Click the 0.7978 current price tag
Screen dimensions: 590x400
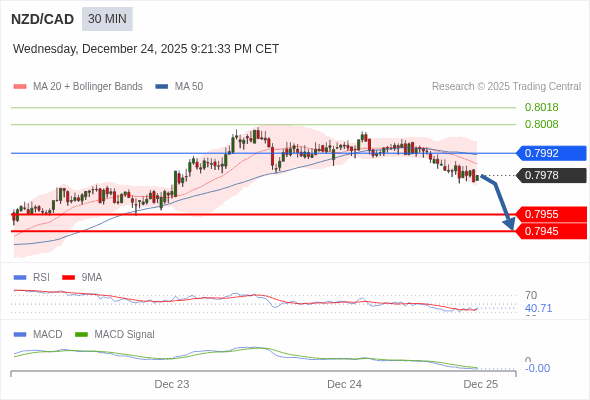551,175
